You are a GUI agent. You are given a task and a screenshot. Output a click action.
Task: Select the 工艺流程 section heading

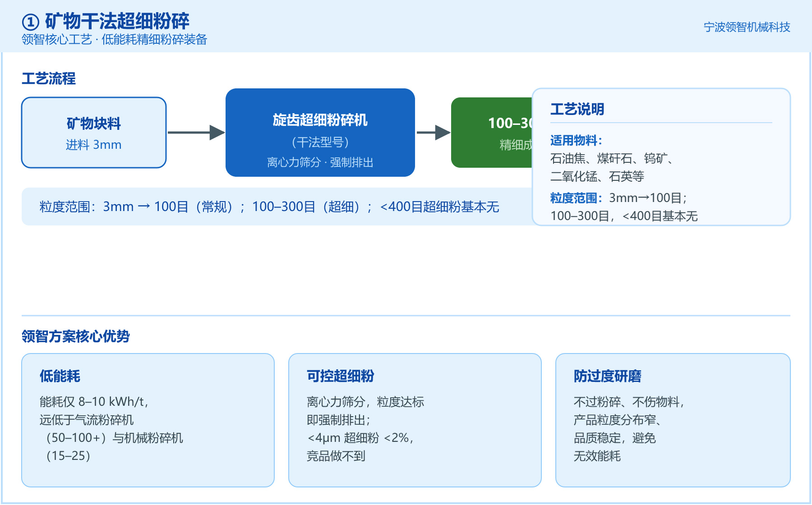pyautogui.click(x=49, y=78)
